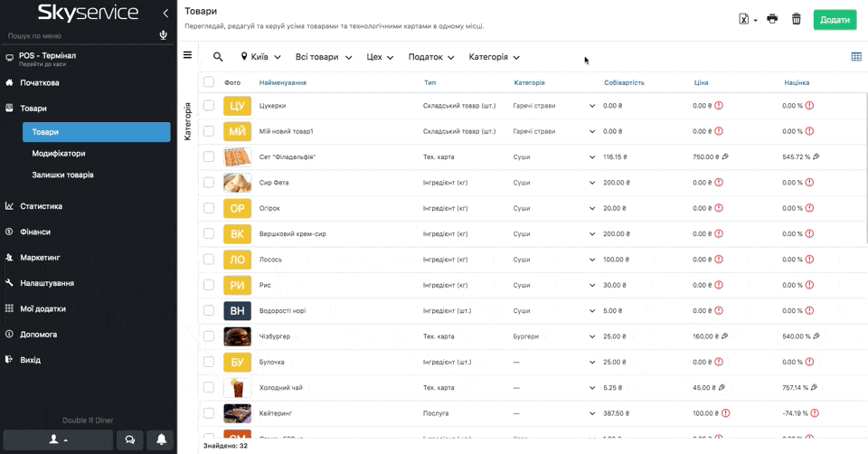Tick the checkbox for Цукерки row
This screenshot has height=454, width=868.
coord(209,106)
